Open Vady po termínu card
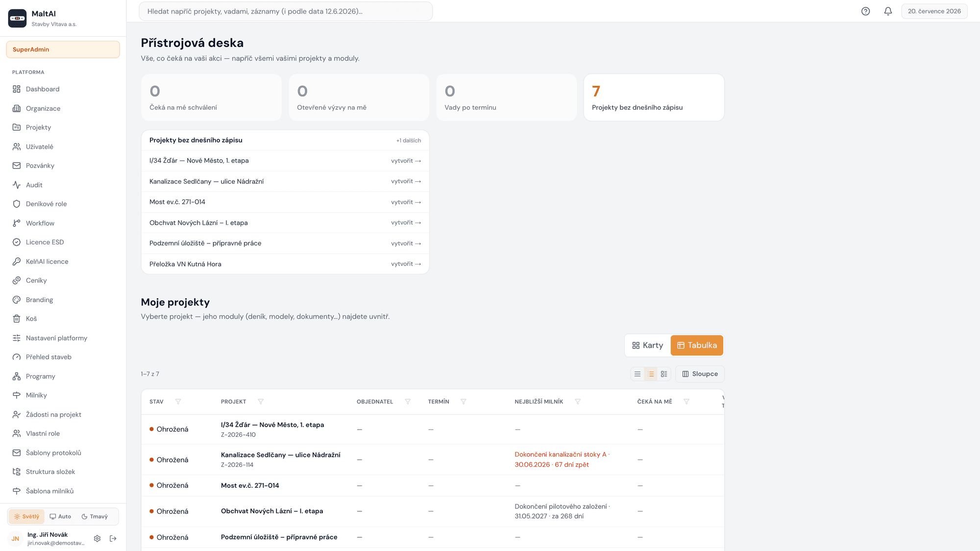Viewport: 980px width, 551px height. 506,97
